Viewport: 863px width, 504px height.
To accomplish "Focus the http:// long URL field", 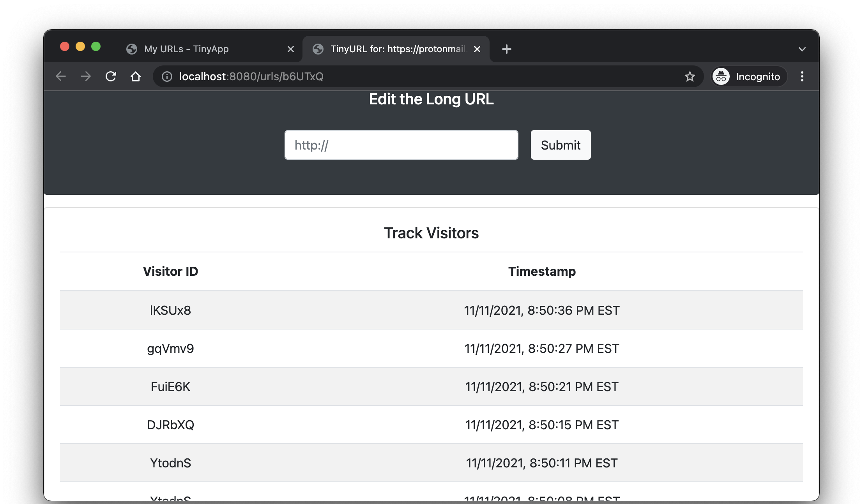I will click(401, 145).
